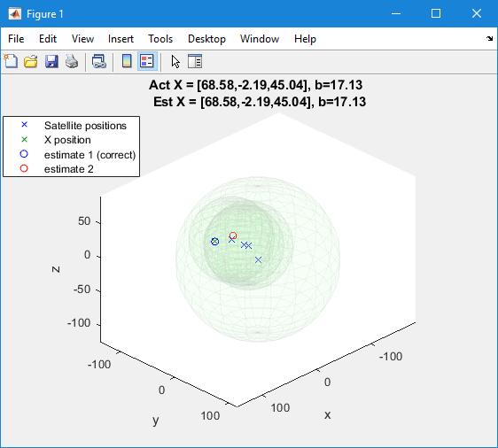Open the Insert menu
This screenshot has width=498, height=448.
[121, 39]
